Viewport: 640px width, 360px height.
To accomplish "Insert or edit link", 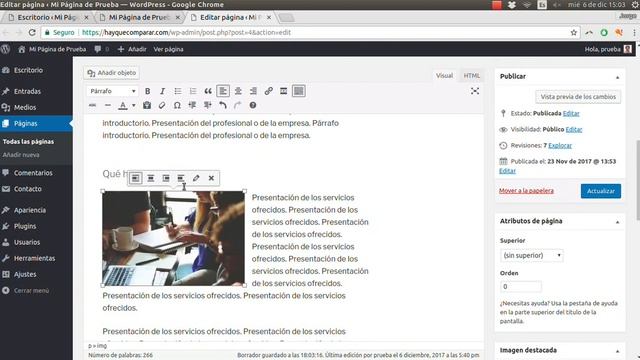I will click(x=268, y=91).
